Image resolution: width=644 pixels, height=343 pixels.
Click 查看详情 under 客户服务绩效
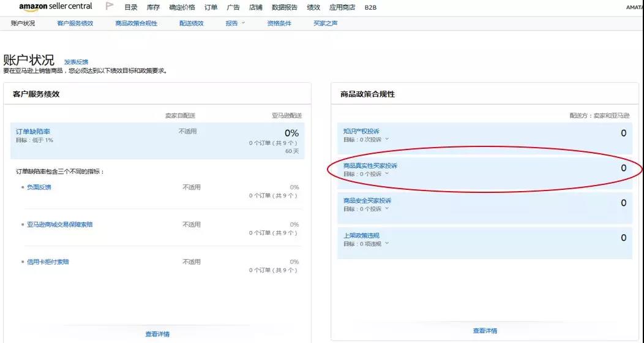click(x=157, y=334)
